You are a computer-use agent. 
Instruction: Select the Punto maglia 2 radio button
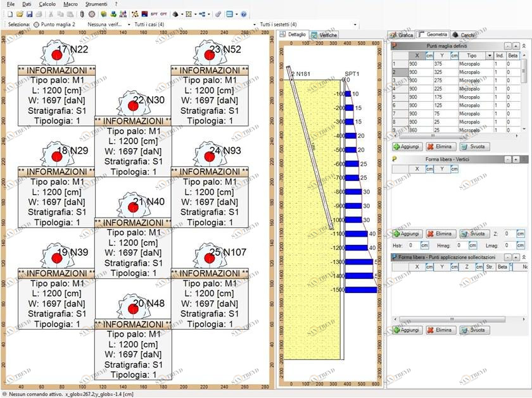(36, 24)
